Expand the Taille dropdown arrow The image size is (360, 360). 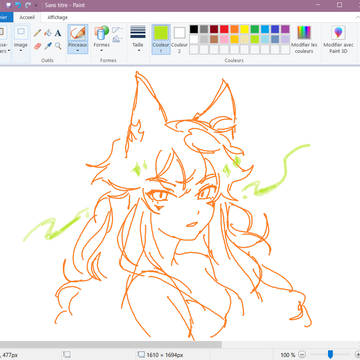click(138, 51)
